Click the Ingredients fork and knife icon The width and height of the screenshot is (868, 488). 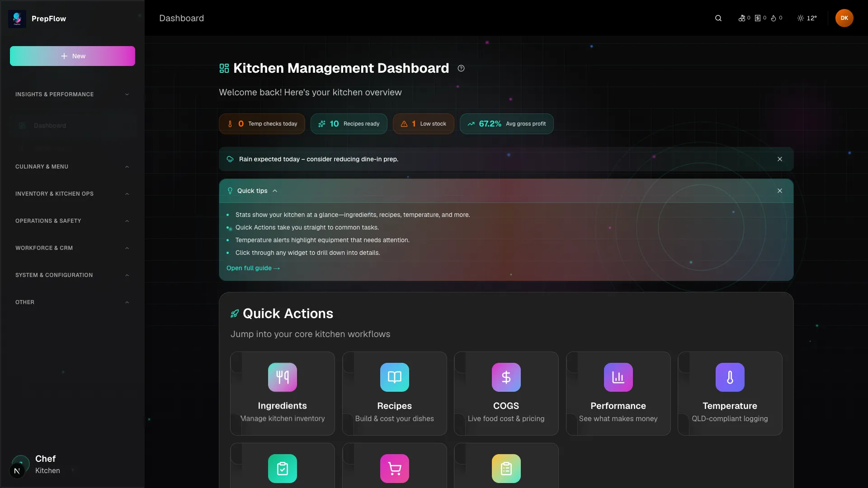[283, 377]
